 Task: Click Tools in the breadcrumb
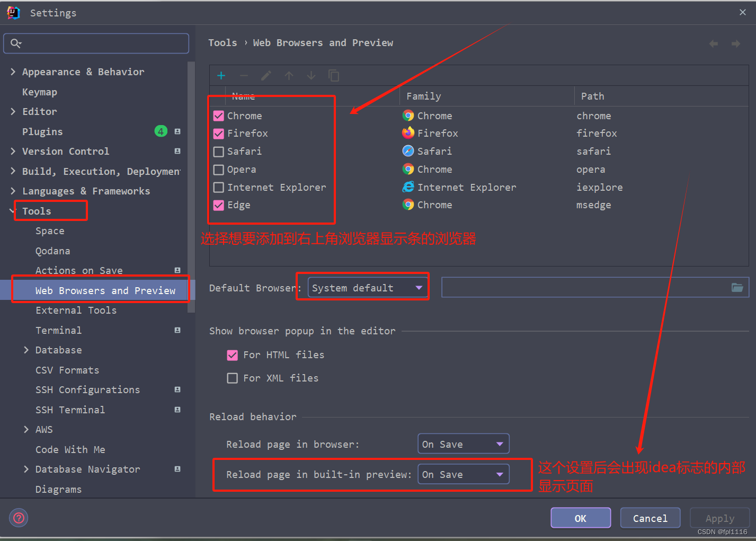tap(223, 43)
